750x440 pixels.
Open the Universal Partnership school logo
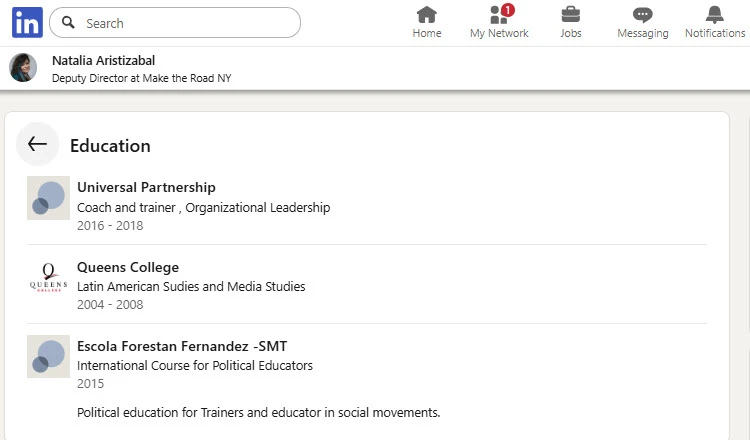48,198
